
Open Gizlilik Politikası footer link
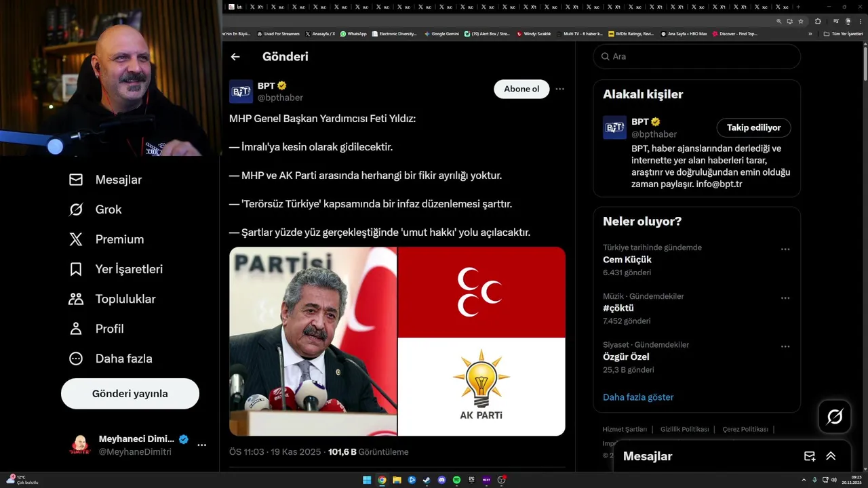(x=684, y=429)
